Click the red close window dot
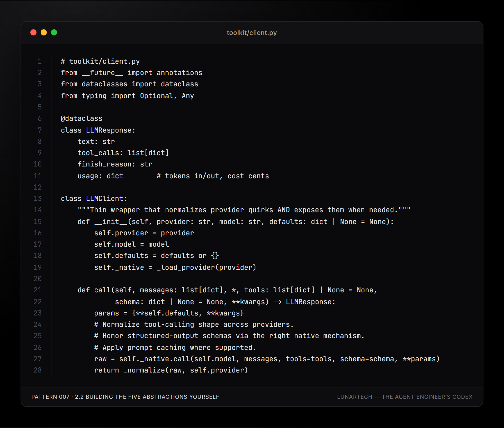The height and width of the screenshot is (428, 504). pyautogui.click(x=33, y=32)
